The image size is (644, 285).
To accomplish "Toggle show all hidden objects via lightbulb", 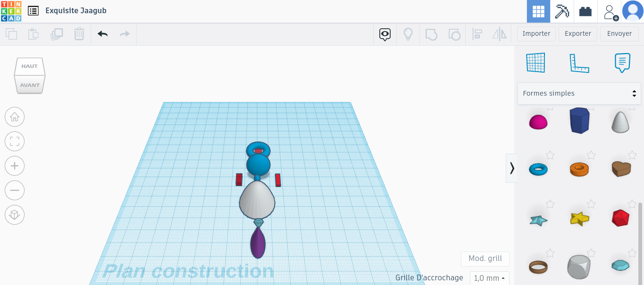I will [x=408, y=33].
